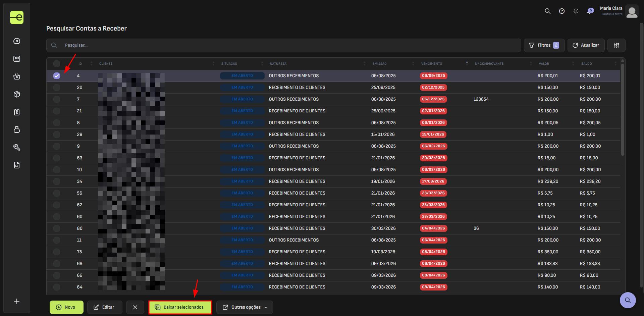Viewport: 644px width, 316px height.
Task: Open the money bag sidebar icon
Action: (x=17, y=129)
